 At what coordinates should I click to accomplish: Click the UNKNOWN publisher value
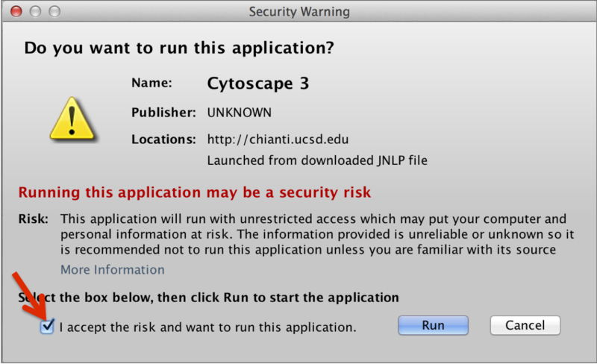(x=240, y=113)
